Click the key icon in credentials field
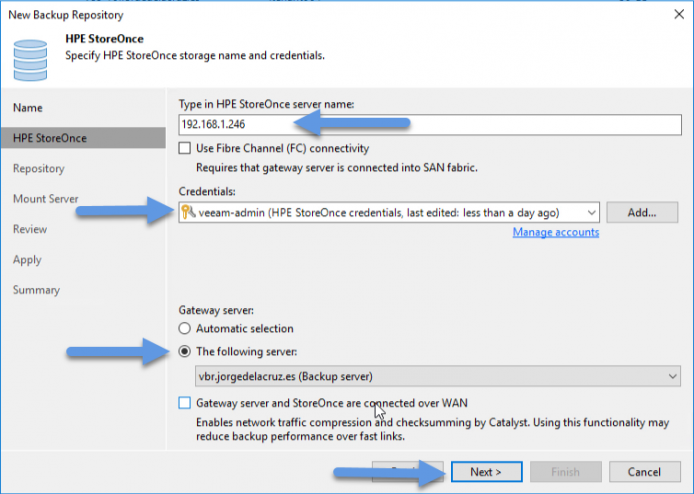This screenshot has width=694, height=494. (188, 212)
